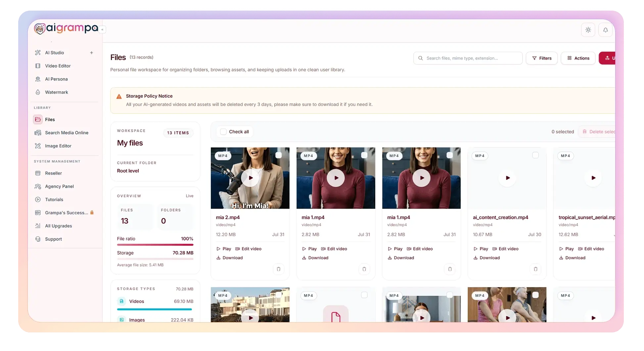Play the mia 2.mp4 thumbnail preview

(250, 178)
